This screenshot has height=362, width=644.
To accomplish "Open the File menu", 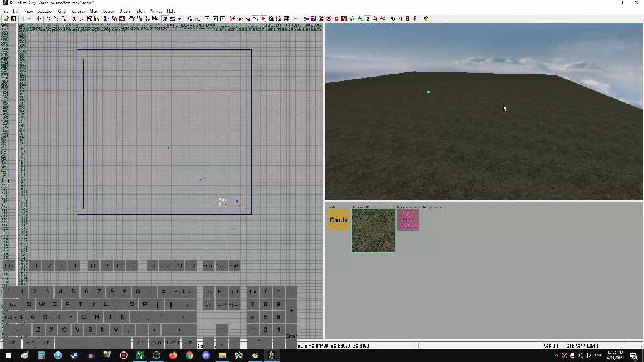I will pyautogui.click(x=5, y=11).
